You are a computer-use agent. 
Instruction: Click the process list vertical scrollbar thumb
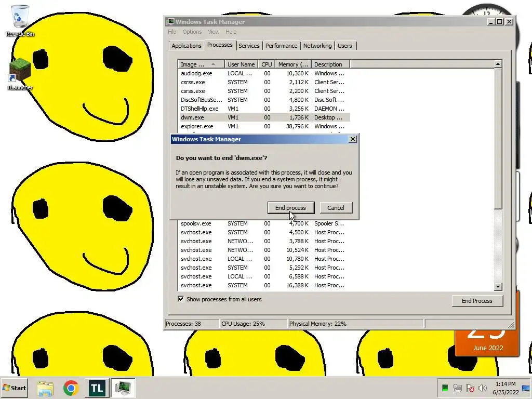click(498, 139)
